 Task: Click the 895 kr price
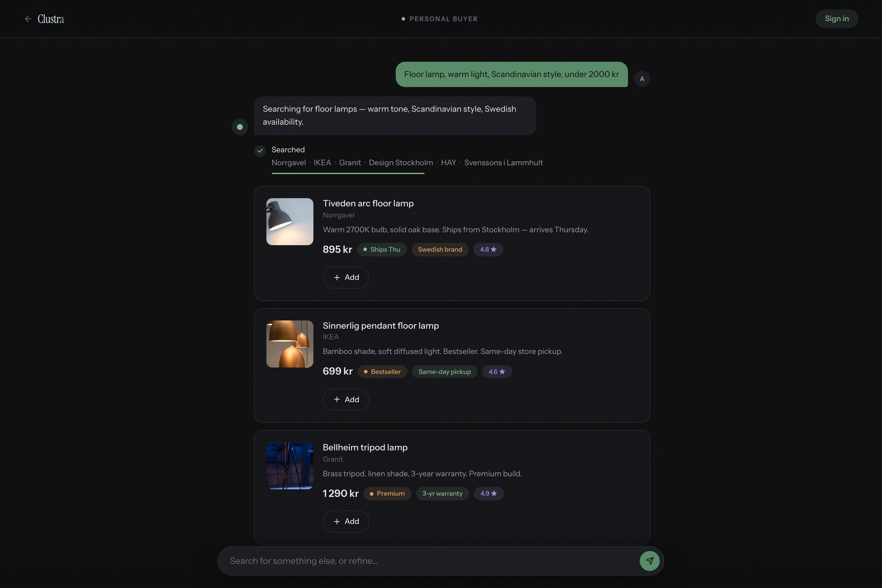[337, 249]
